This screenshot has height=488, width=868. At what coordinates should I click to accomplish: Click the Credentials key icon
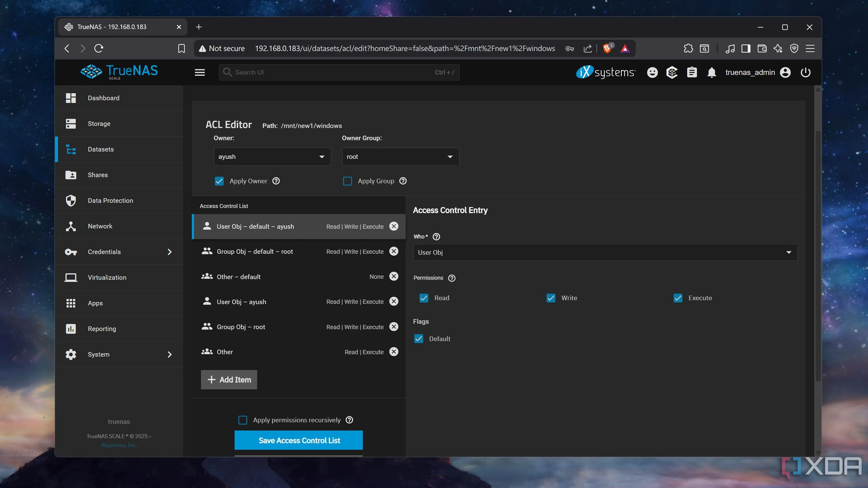pyautogui.click(x=71, y=252)
